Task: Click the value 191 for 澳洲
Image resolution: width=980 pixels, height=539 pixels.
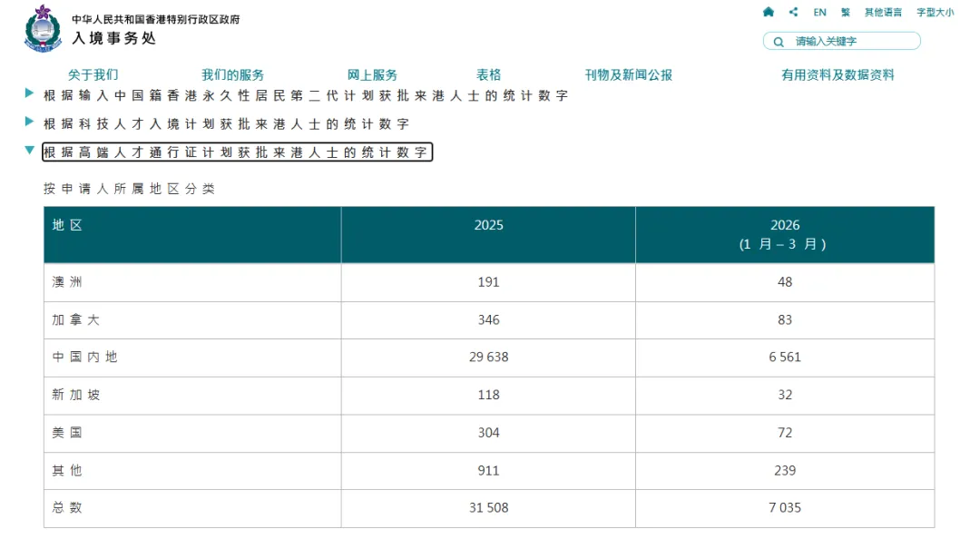Action: point(489,282)
